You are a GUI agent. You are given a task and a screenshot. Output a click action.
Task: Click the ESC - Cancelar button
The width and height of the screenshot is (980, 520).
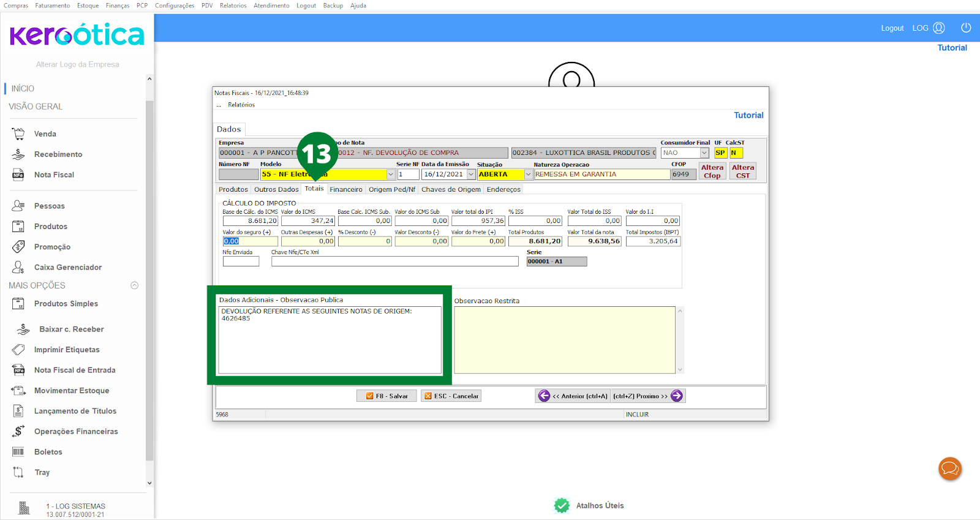click(x=451, y=396)
